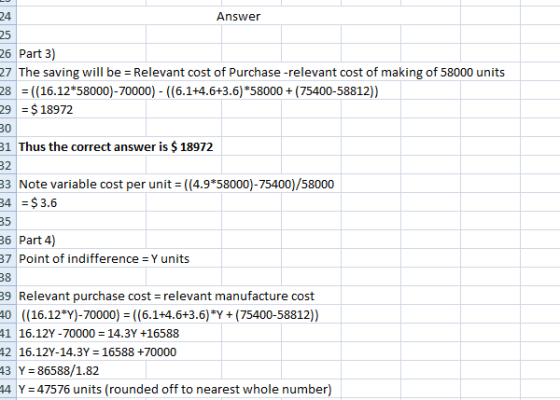Select row header 38
The image size is (560, 400).
click(8, 278)
